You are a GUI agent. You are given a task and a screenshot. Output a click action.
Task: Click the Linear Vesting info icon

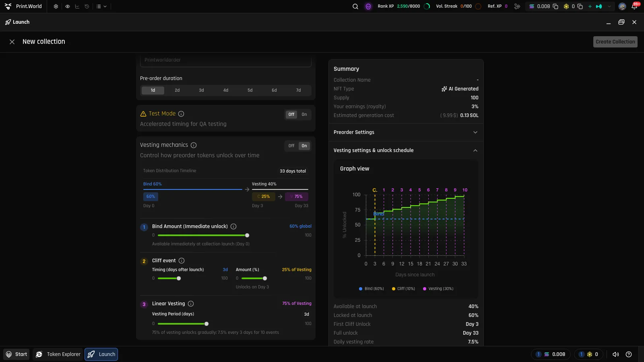(191, 304)
